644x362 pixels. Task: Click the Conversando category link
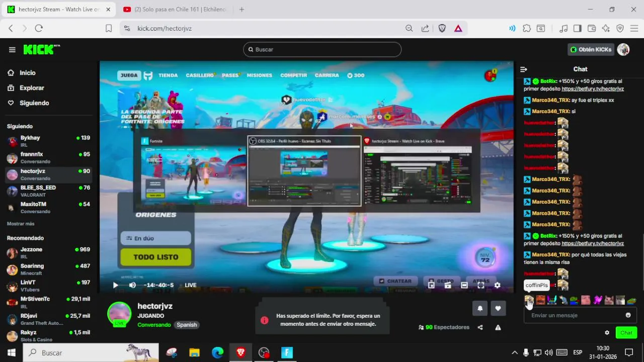click(154, 325)
